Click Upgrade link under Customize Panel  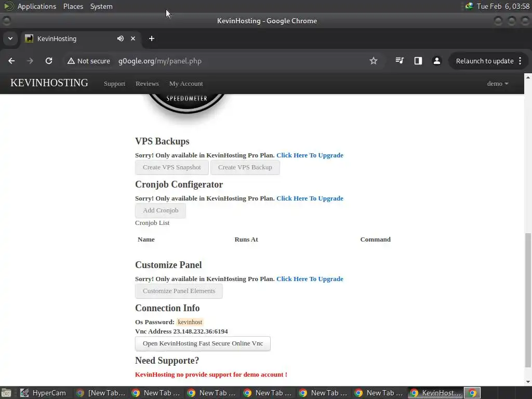(x=310, y=279)
